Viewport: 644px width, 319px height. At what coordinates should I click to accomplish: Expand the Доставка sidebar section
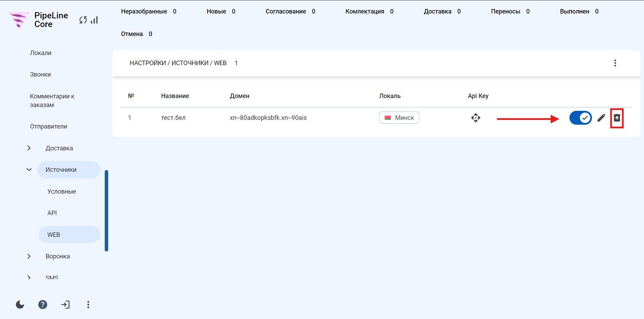[x=29, y=148]
